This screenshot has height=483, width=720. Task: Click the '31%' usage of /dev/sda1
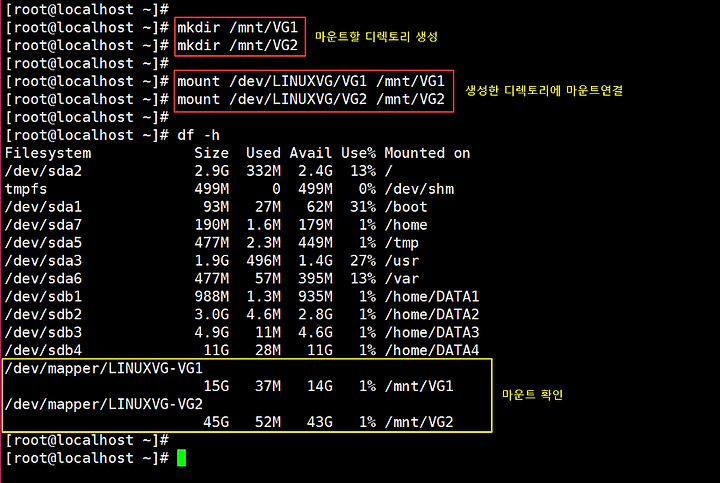(363, 207)
